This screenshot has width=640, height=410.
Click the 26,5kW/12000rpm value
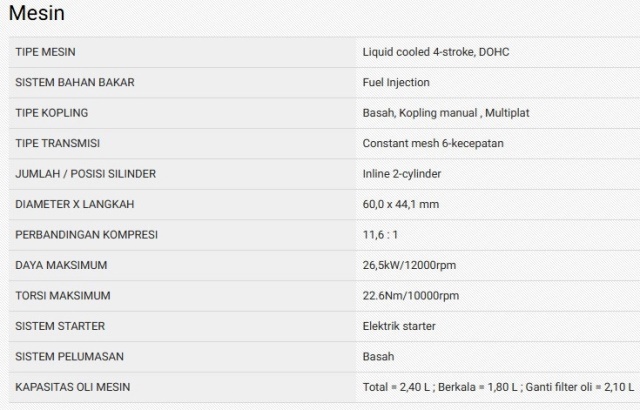(409, 266)
